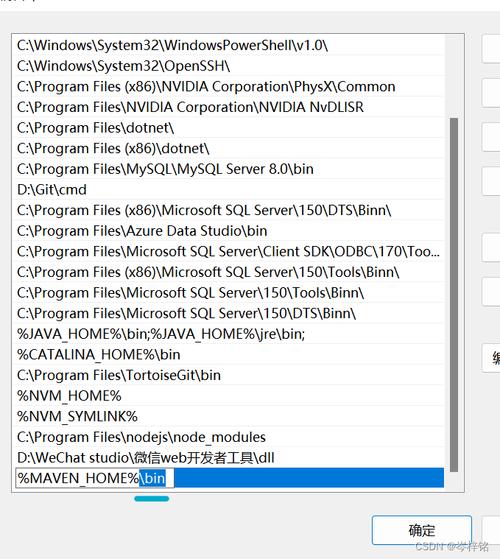Select the MySQL Server 8.0\bin entry
The width and height of the screenshot is (500, 559).
(230, 169)
